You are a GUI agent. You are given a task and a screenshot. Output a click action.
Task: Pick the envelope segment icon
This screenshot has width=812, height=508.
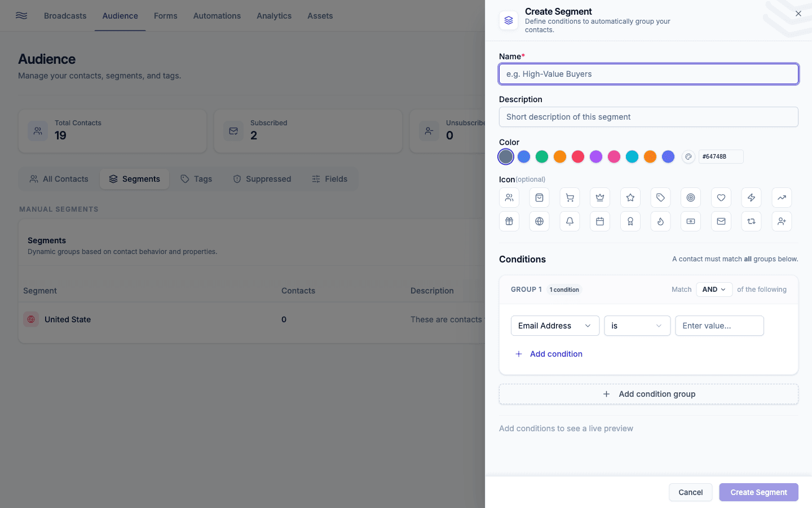tap(721, 221)
